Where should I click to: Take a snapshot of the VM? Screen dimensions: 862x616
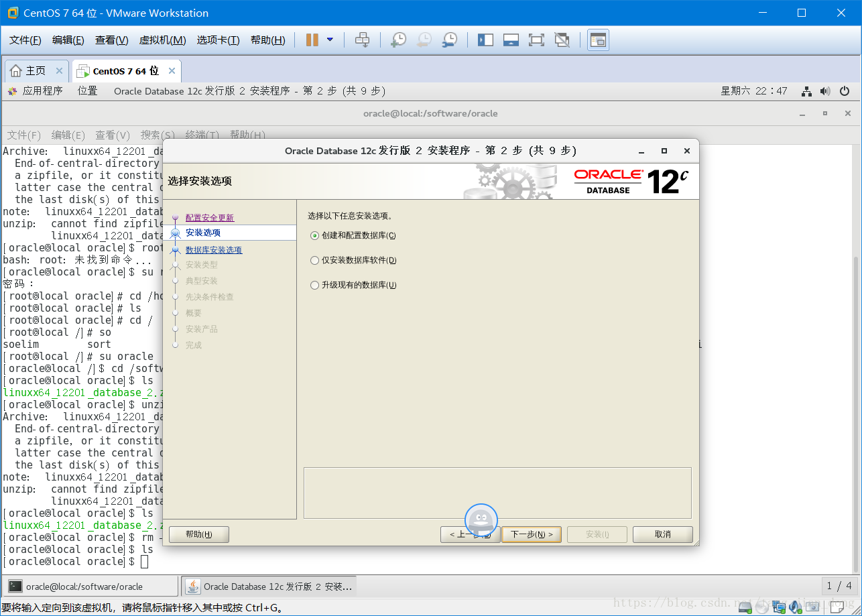click(398, 40)
